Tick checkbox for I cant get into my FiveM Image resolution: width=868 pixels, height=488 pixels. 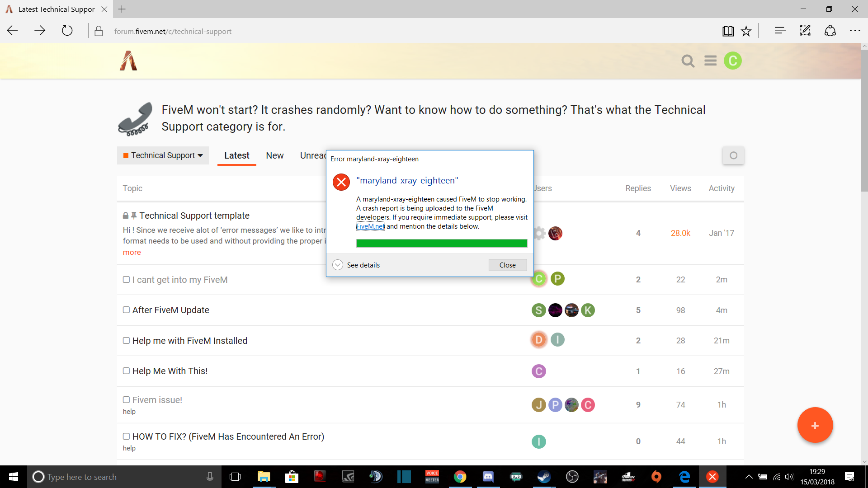tap(126, 280)
